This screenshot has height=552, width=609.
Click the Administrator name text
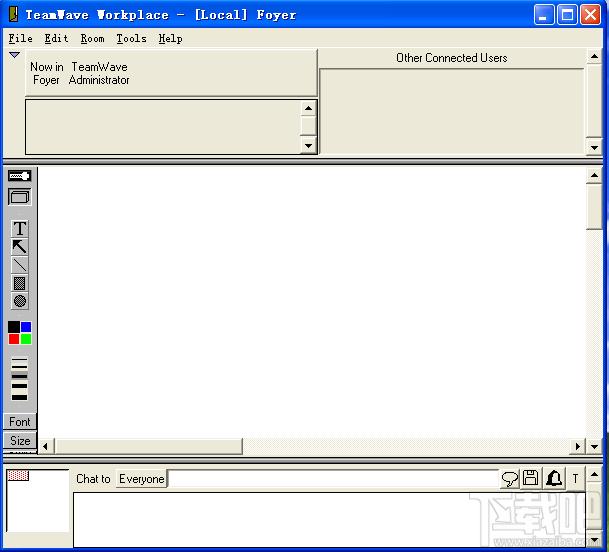99,80
